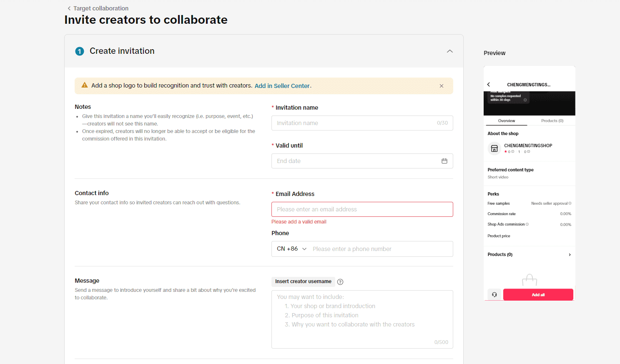The width and height of the screenshot is (620, 364).
Task: Open the calendar icon in End date
Action: pos(444,161)
